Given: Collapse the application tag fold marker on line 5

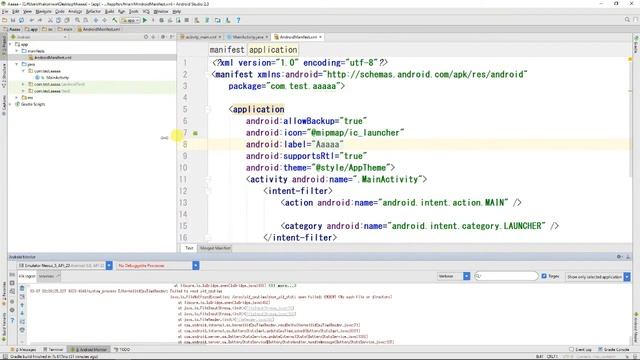Looking at the screenshot, I should click(x=208, y=109).
